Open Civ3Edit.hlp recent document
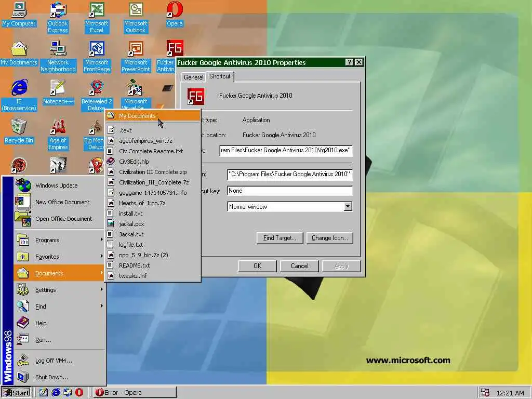The height and width of the screenshot is (399, 532). (x=153, y=162)
